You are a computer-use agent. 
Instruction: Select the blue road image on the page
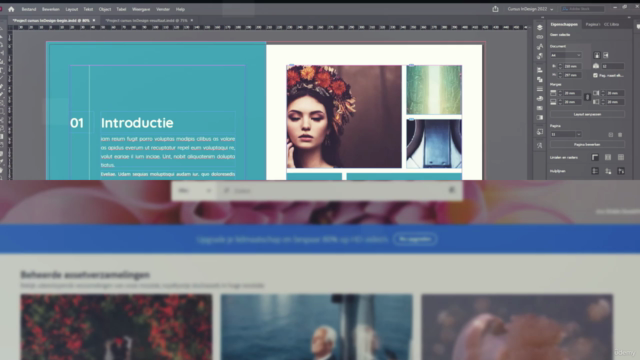tap(434, 144)
